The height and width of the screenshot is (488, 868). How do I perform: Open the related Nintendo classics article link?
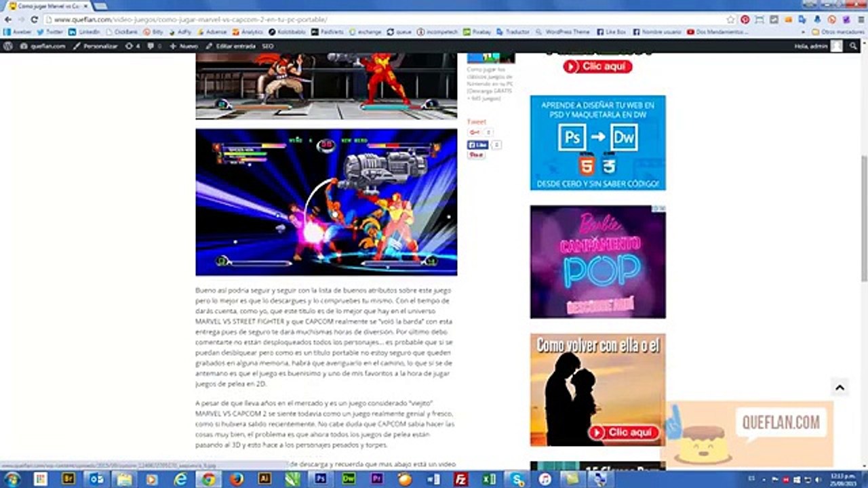490,83
